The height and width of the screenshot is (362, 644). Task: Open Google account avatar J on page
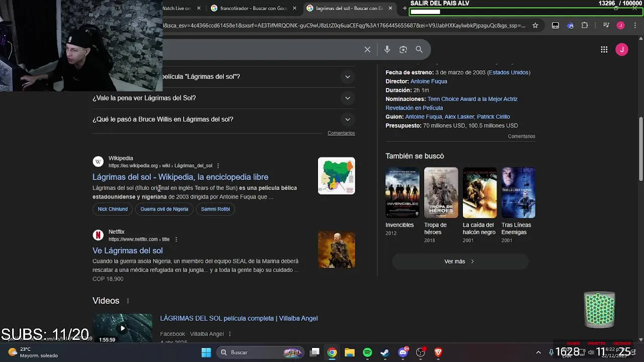[x=622, y=49]
